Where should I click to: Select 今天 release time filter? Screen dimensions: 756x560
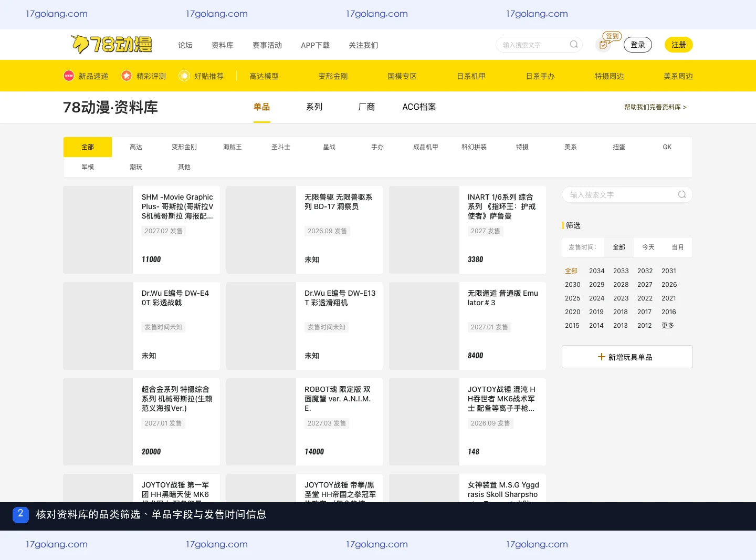point(648,247)
